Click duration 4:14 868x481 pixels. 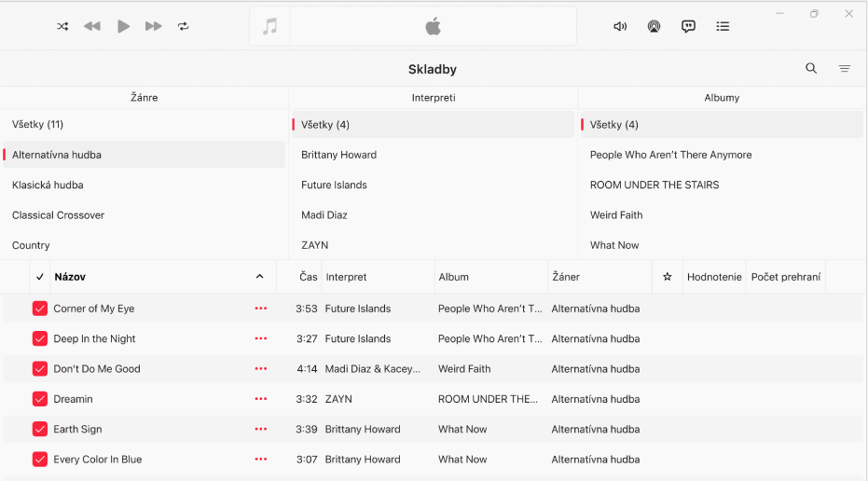click(307, 368)
